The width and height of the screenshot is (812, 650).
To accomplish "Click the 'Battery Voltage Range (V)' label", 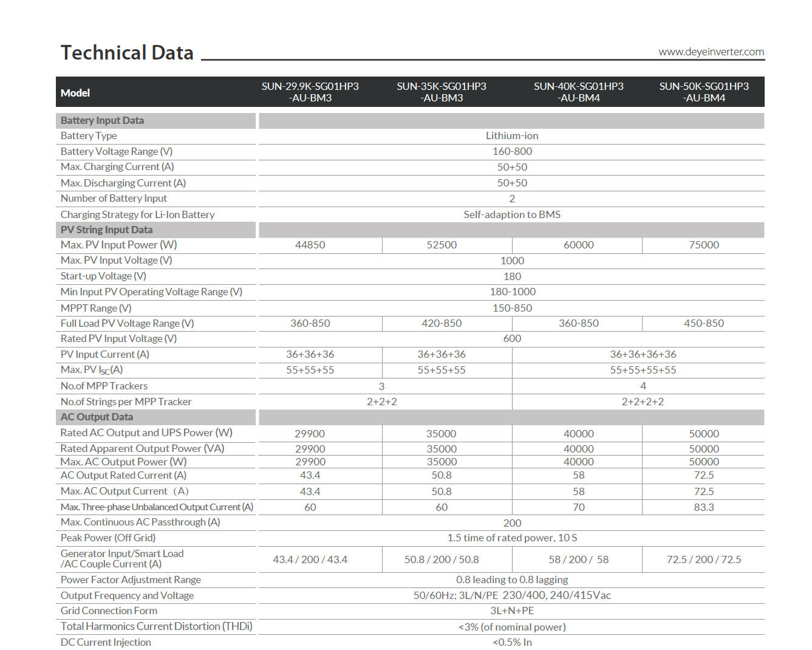I will [x=117, y=152].
